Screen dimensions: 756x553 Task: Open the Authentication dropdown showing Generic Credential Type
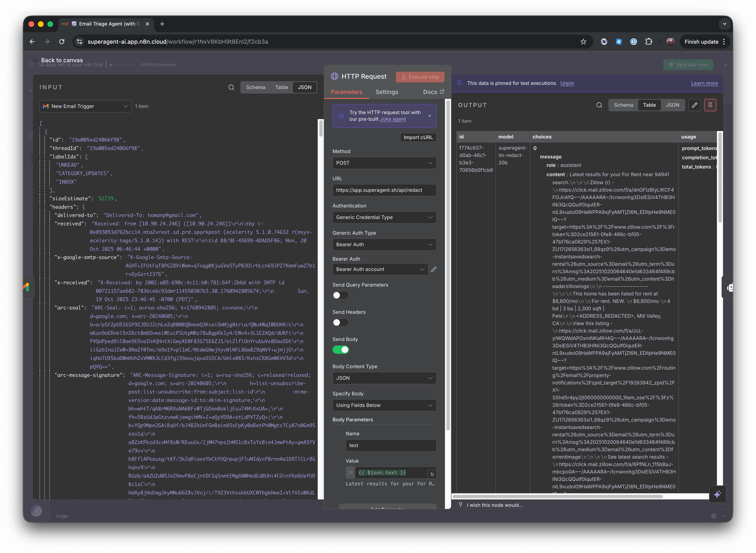click(x=384, y=217)
